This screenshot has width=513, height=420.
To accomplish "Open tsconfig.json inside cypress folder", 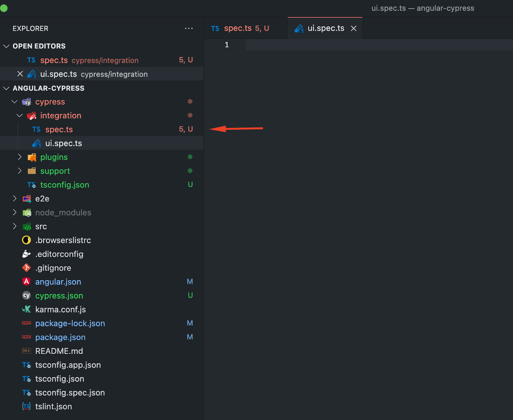I will click(102, 185).
